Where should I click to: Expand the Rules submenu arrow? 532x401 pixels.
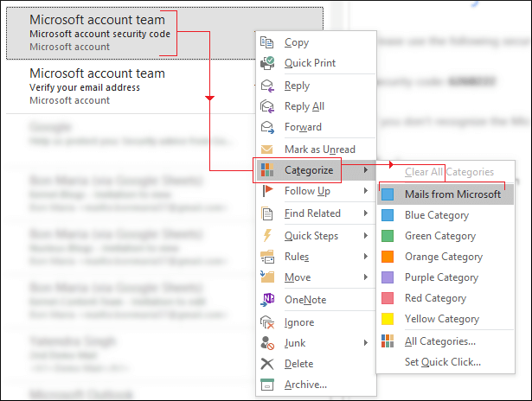click(x=366, y=257)
